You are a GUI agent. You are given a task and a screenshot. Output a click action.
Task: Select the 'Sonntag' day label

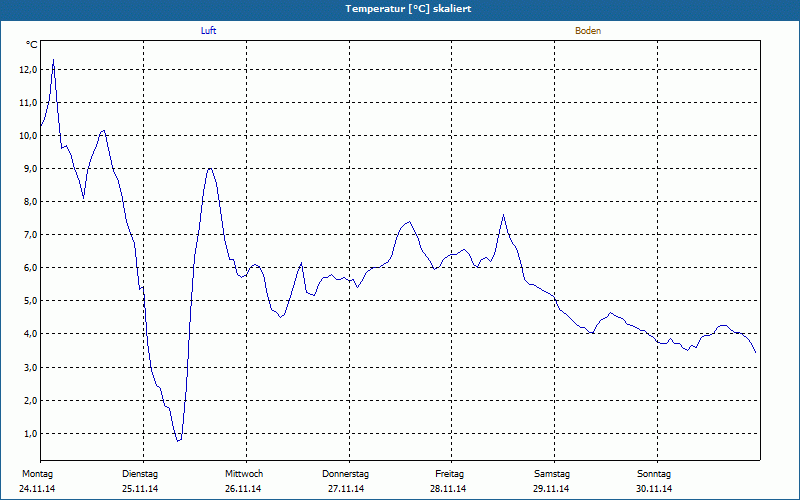(x=654, y=474)
